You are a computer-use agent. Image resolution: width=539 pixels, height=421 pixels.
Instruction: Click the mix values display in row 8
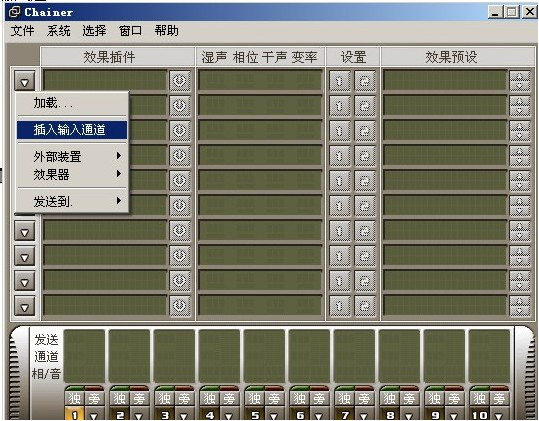260,255
